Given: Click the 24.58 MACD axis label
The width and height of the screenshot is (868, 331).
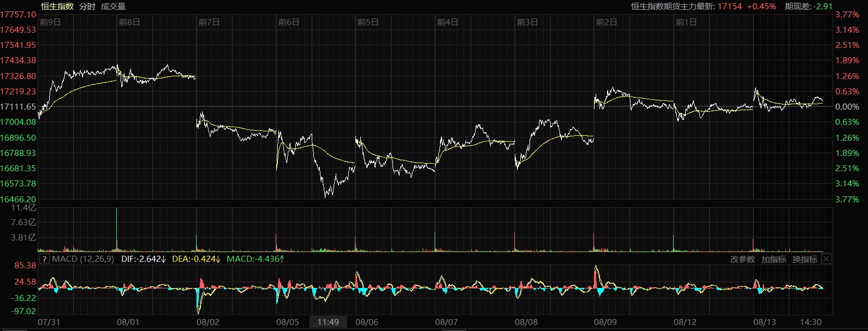Looking at the screenshot, I should pyautogui.click(x=25, y=282).
